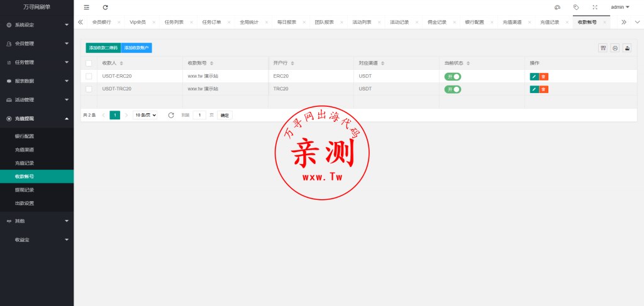Viewport: 644px width, 306px height.
Task: Sort by the 收款人 column sort arrows
Action: coord(121,63)
